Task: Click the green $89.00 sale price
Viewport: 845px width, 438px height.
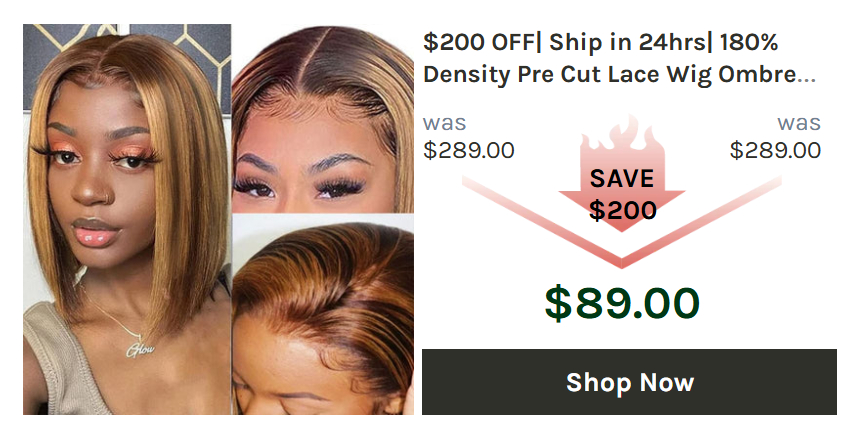Action: point(622,303)
